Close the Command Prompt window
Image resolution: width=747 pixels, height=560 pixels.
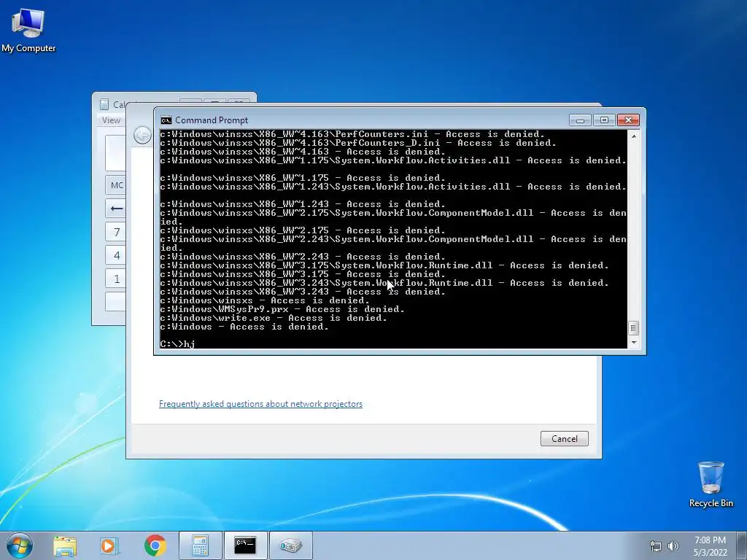coord(628,120)
